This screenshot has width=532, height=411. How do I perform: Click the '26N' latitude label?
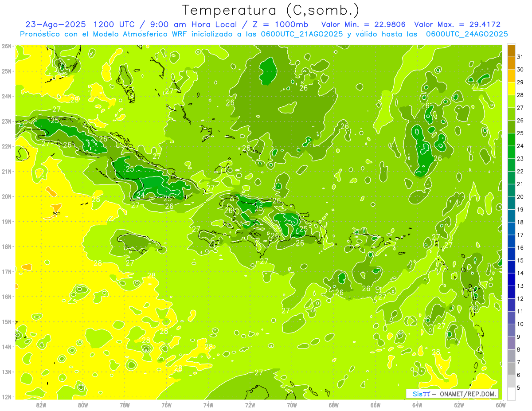point(6,46)
